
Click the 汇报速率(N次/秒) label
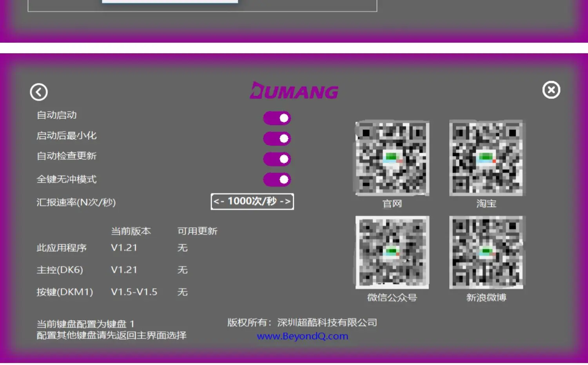76,202
